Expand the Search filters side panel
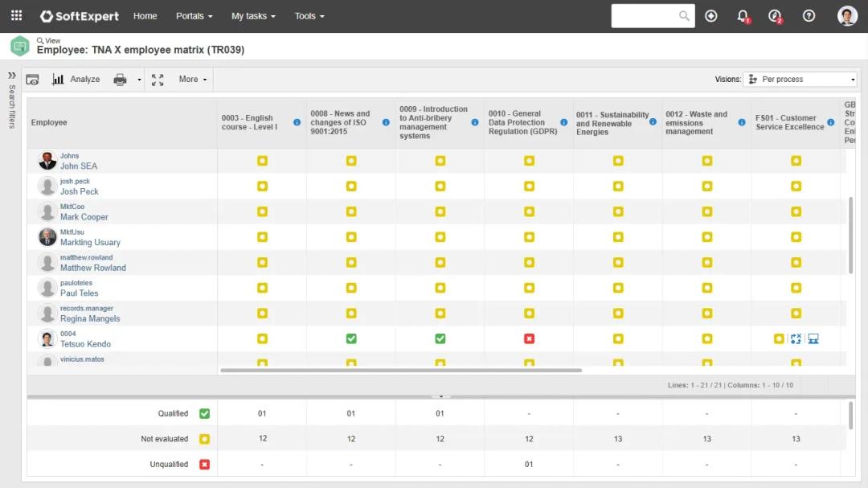This screenshot has width=868, height=488. pyautogui.click(x=12, y=76)
